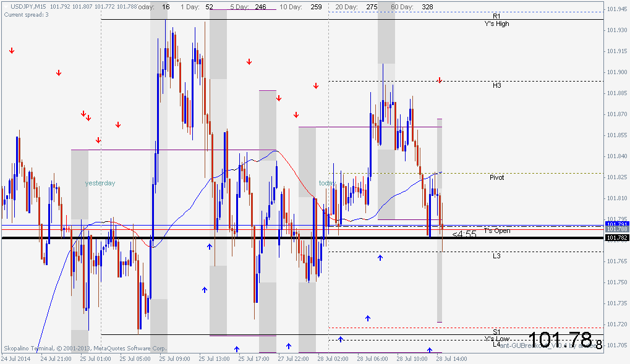Click the leftmost red down arrow at top
630x364 pixels.
coord(11,51)
